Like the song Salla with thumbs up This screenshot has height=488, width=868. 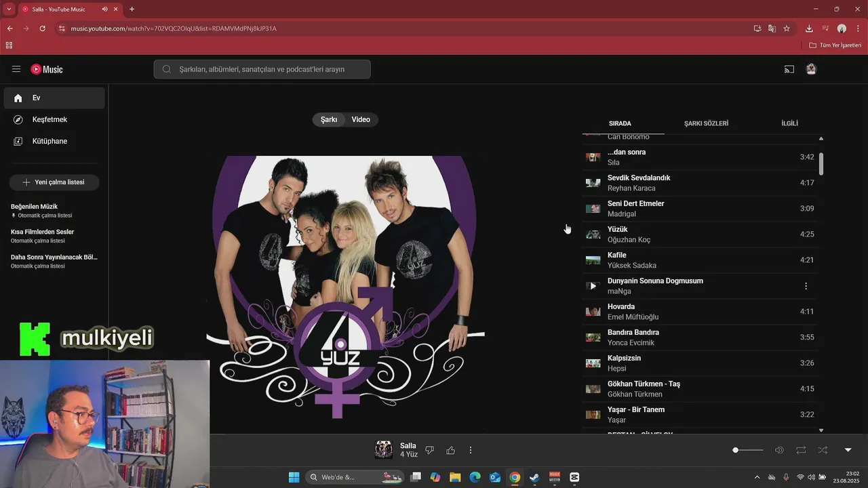[x=450, y=450]
